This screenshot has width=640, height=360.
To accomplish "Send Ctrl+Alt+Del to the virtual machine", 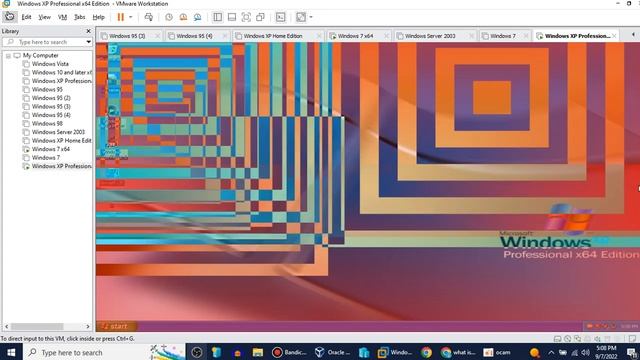I will pyautogui.click(x=149, y=17).
